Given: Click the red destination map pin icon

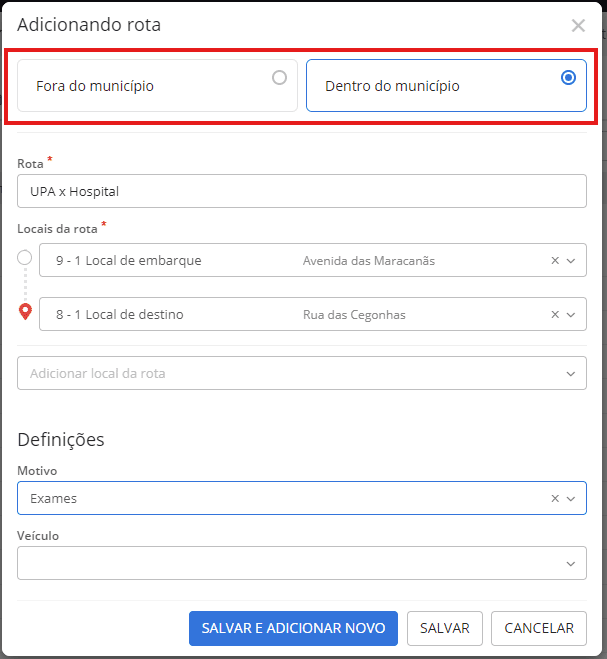Looking at the screenshot, I should [x=25, y=312].
